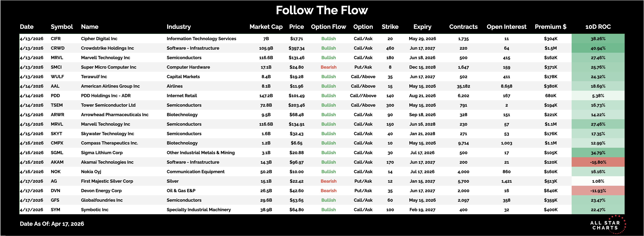644x236 pixels.
Task: Select the CRWD ticker symbol
Action: tap(57, 48)
